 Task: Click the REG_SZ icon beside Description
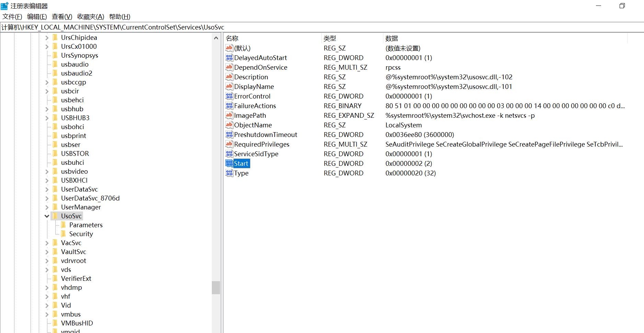[229, 77]
